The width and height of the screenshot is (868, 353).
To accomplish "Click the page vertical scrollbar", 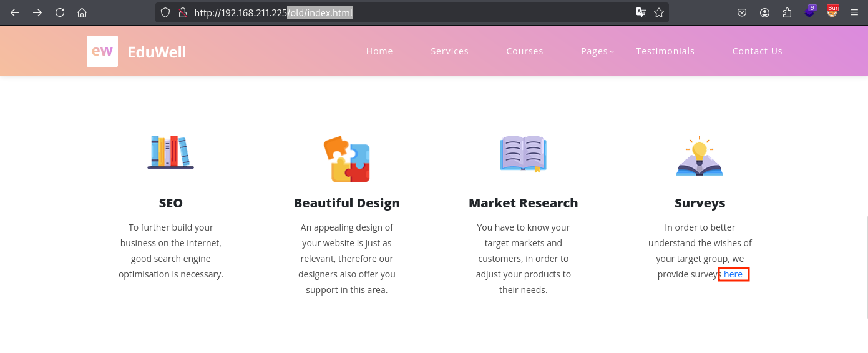I will pos(866,267).
